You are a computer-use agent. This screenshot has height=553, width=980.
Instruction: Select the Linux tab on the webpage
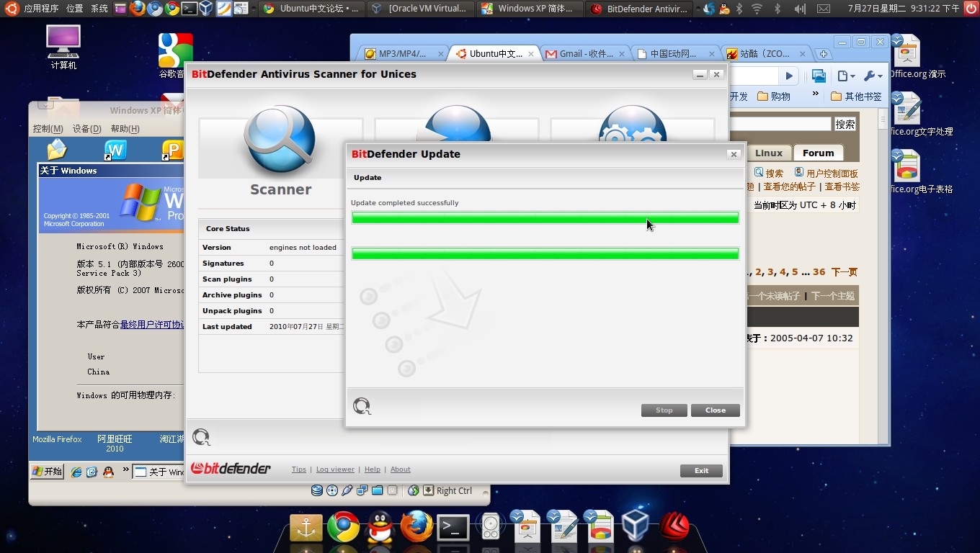(768, 153)
